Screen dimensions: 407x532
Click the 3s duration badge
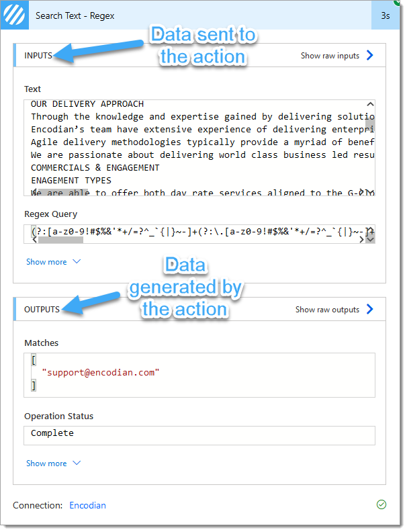(386, 15)
